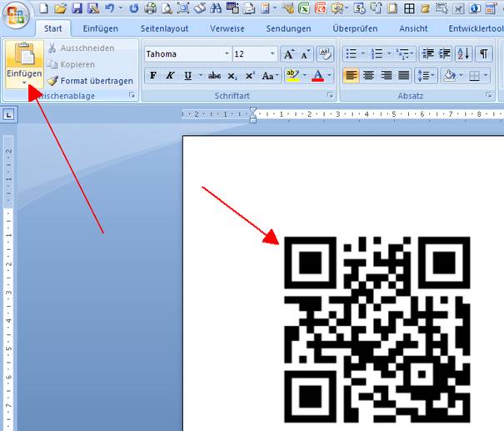Viewport: 504px width, 431px height.
Task: Create a new blank document icon
Action: pos(43,8)
